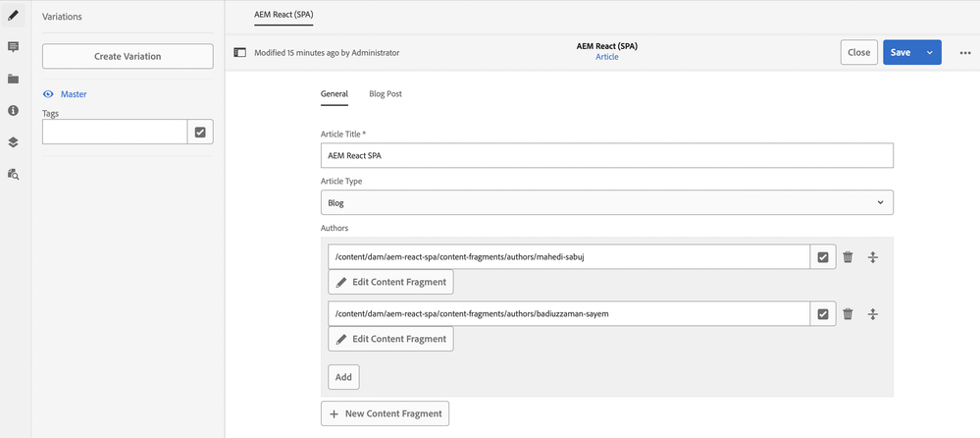Open the Variations pencil icon in sidebar
This screenshot has height=438, width=980.
[13, 16]
